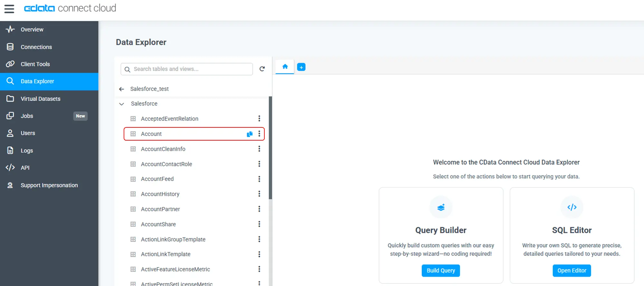
Task: Click the Query Builder card title
Action: (x=441, y=230)
